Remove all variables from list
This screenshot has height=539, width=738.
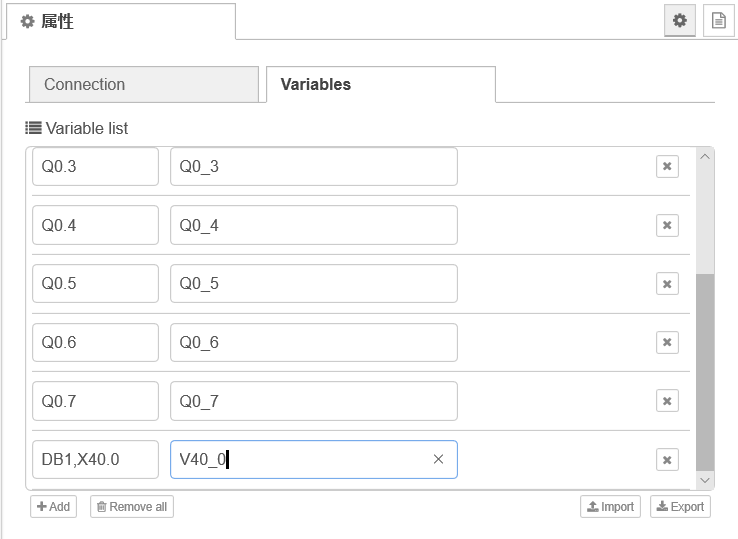(x=131, y=507)
